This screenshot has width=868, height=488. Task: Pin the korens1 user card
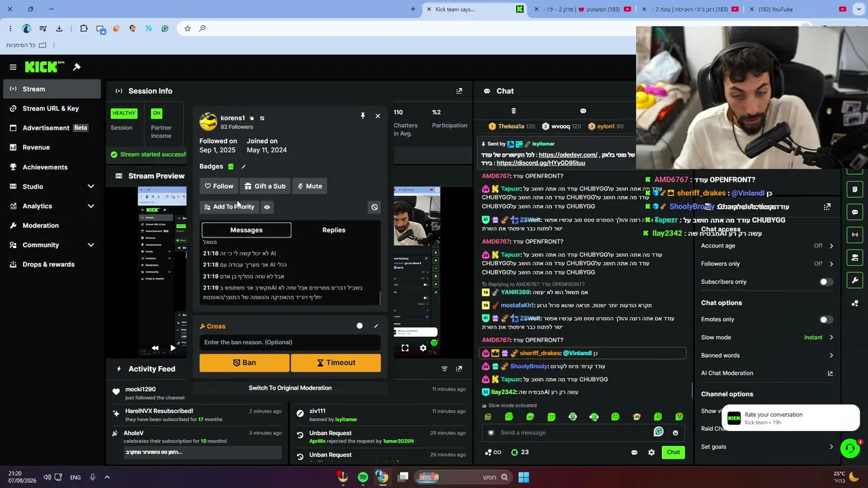click(363, 116)
